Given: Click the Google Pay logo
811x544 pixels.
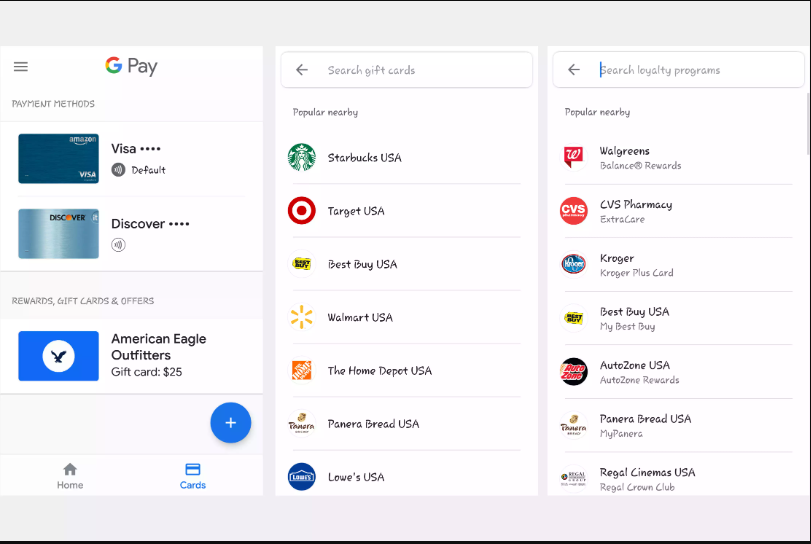Looking at the screenshot, I should coord(131,66).
